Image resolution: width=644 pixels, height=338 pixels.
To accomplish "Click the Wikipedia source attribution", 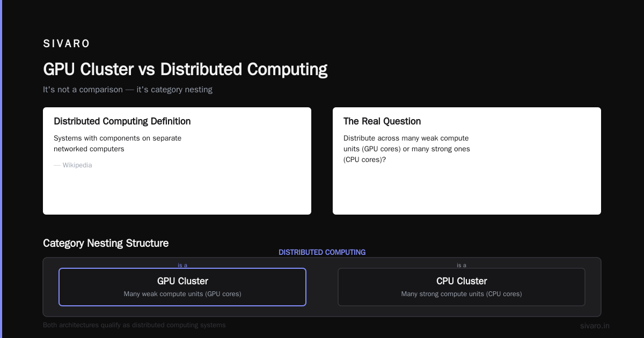I will click(x=73, y=165).
